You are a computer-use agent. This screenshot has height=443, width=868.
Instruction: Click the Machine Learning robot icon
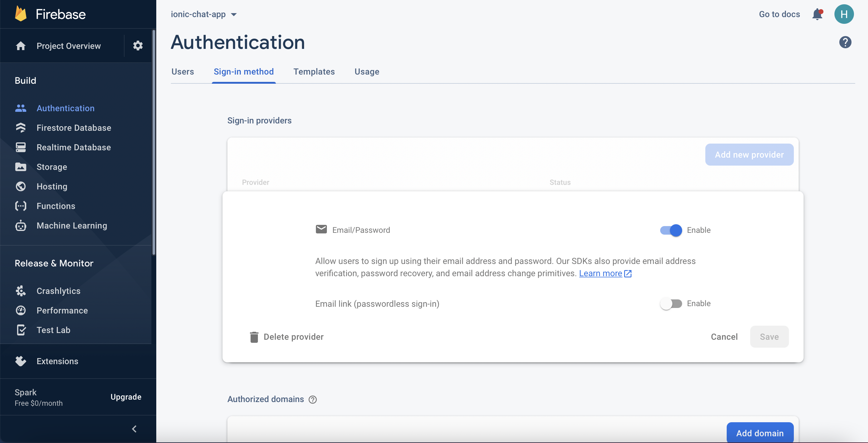(x=20, y=226)
